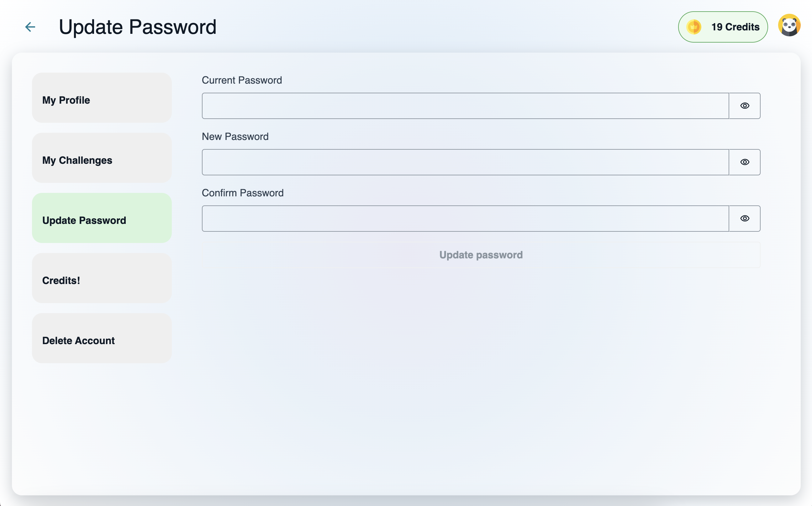Click the Update Password page heading

[x=137, y=27]
